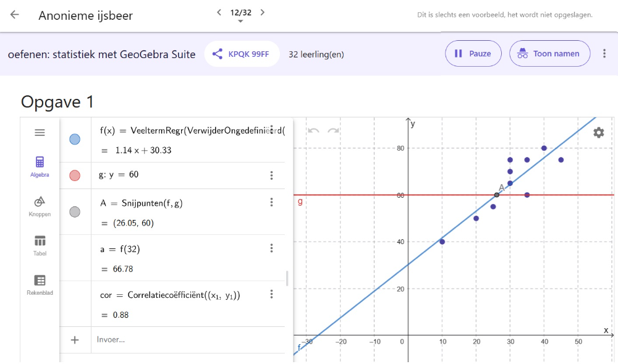Open the GeoGebra hamburger menu
Screen dimensions: 618x364
(40, 132)
